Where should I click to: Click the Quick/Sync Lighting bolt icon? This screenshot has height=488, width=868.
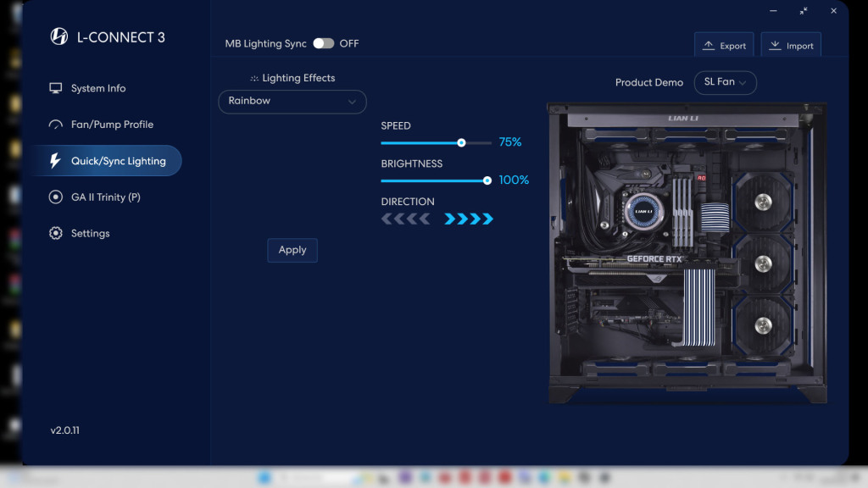[x=56, y=161]
